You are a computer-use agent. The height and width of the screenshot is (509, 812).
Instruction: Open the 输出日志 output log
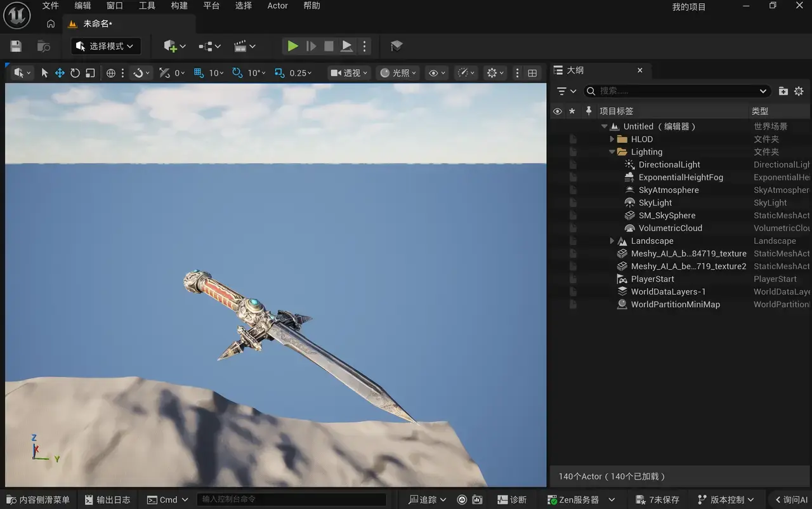point(107,499)
